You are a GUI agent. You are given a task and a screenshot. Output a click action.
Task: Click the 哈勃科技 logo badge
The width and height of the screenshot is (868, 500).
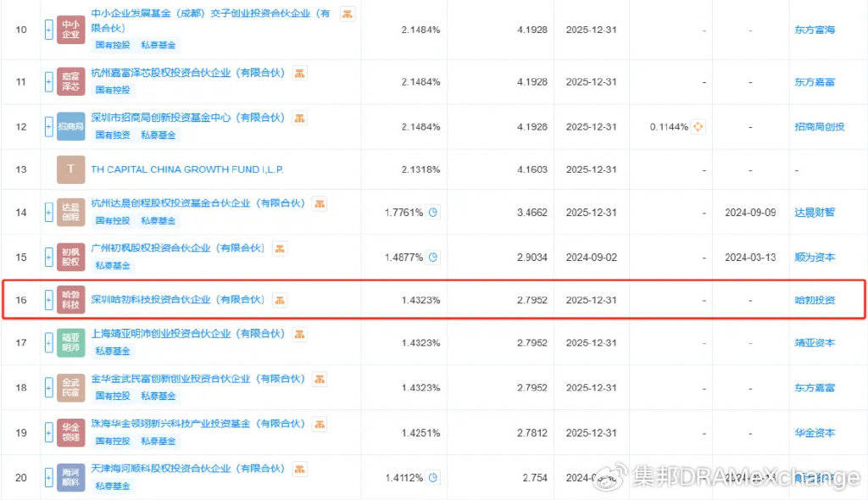click(x=71, y=299)
